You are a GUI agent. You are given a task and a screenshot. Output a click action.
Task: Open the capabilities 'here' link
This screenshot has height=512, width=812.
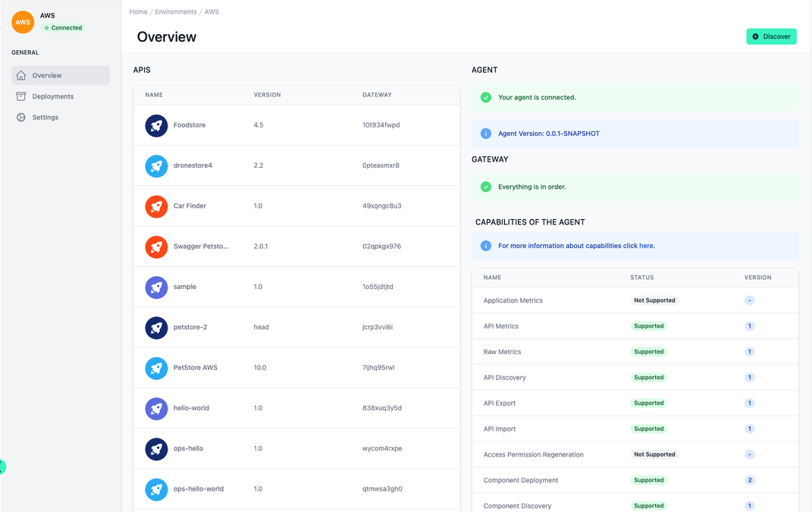point(647,246)
